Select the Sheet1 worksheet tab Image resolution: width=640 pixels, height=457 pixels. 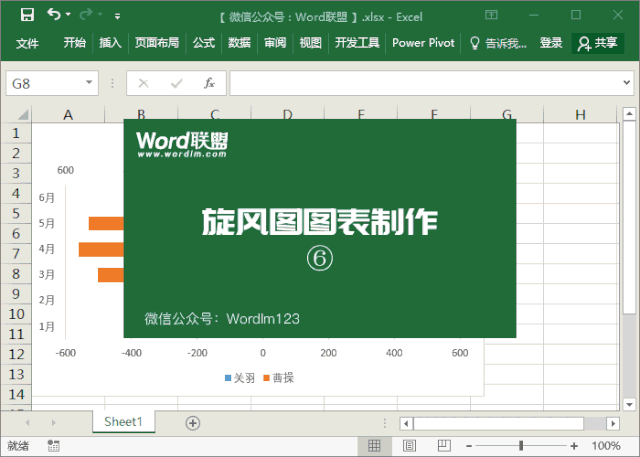click(x=123, y=422)
